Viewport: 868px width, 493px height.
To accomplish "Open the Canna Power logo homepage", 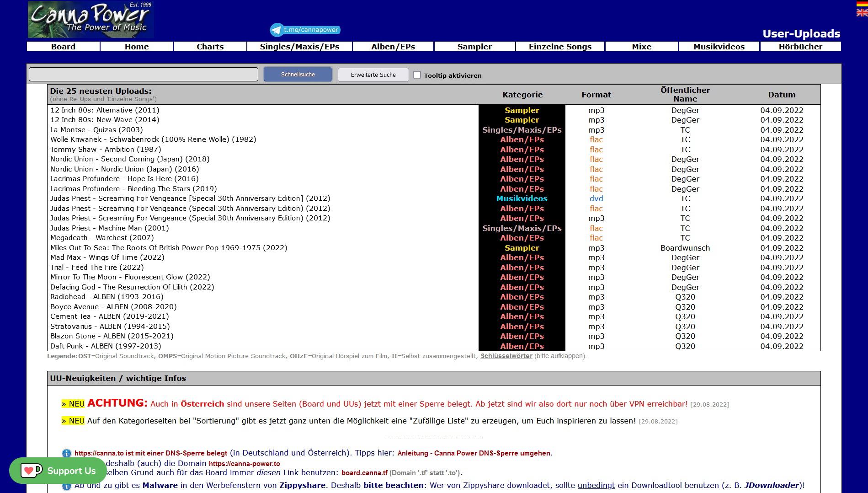I will point(91,19).
